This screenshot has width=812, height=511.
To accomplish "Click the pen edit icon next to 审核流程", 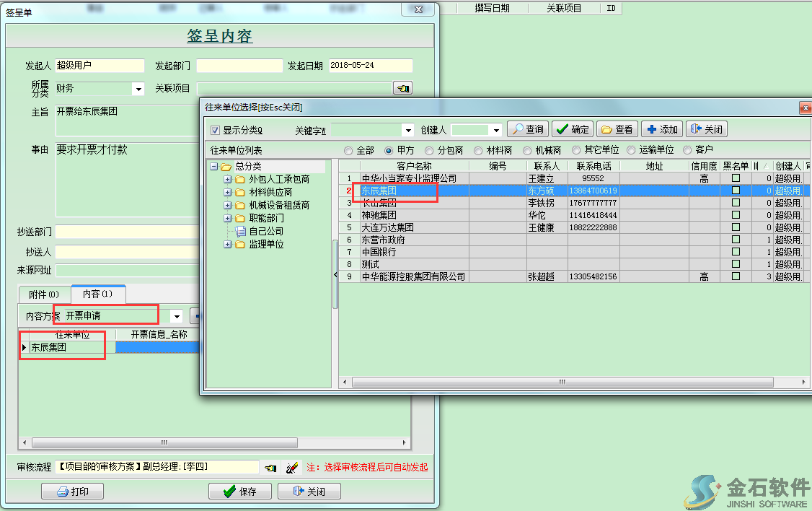I will (x=291, y=468).
